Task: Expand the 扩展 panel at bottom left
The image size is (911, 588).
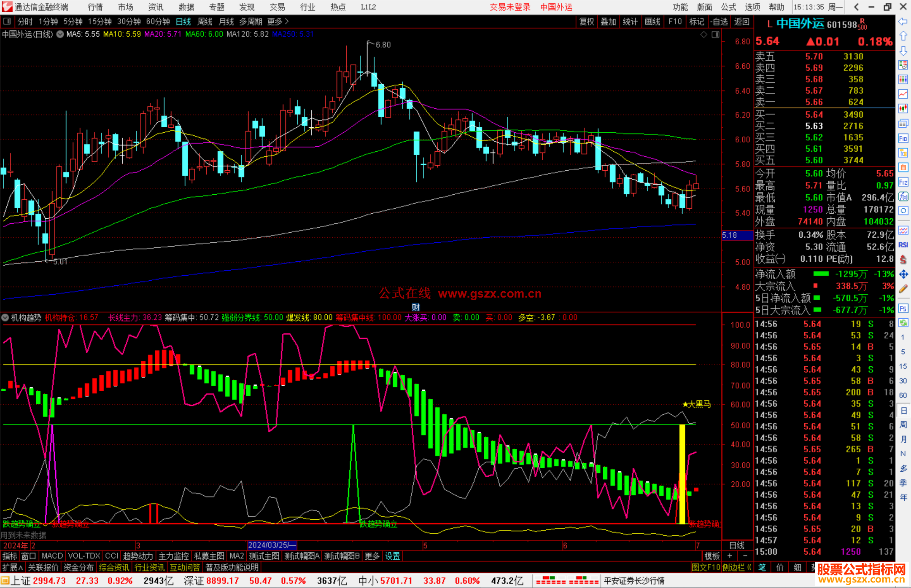Action: pos(12,567)
